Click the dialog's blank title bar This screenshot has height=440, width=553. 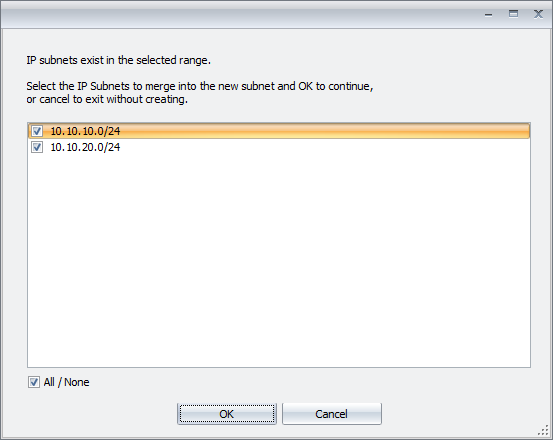240,15
